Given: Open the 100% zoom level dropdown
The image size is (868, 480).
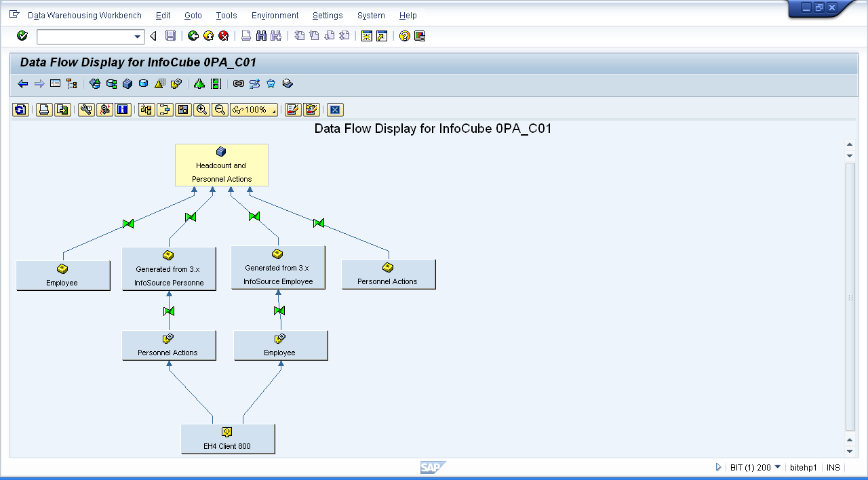Looking at the screenshot, I should (254, 110).
